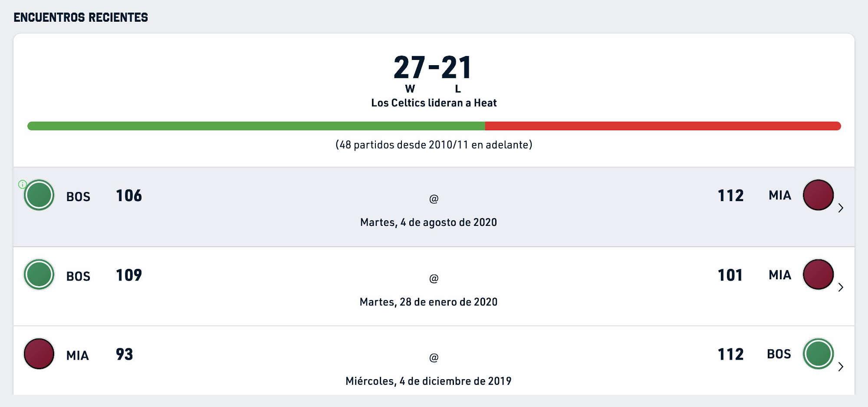868x407 pixels.
Task: Click Celtics logo in August 4 game
Action: (x=39, y=195)
